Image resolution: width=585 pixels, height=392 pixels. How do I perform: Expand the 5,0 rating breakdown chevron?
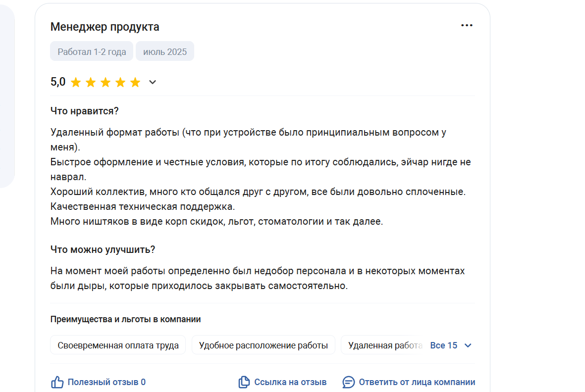pyautogui.click(x=152, y=82)
